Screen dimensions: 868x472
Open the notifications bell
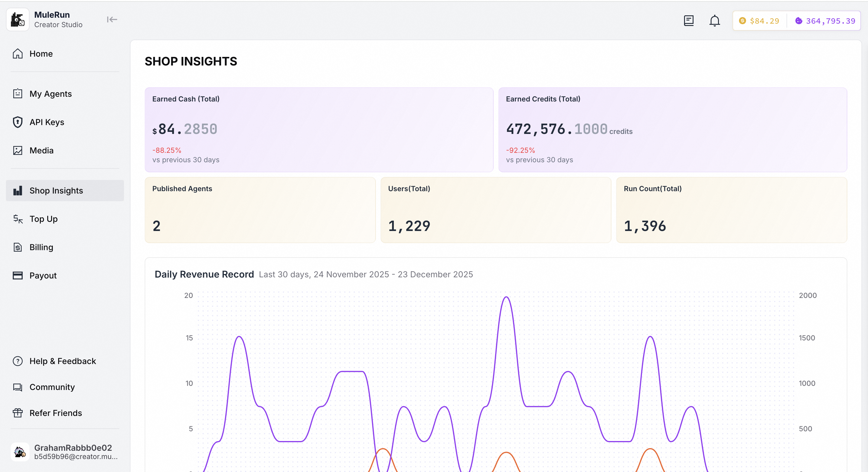point(714,21)
